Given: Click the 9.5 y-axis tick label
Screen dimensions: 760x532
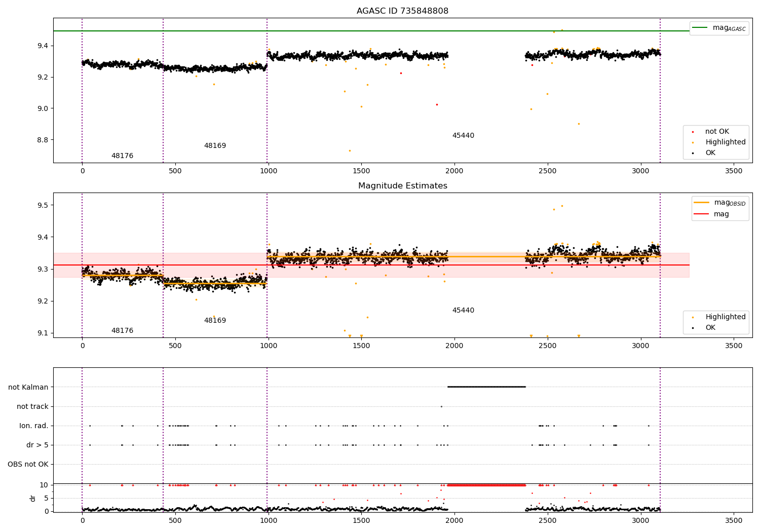Looking at the screenshot, I should click(42, 205).
